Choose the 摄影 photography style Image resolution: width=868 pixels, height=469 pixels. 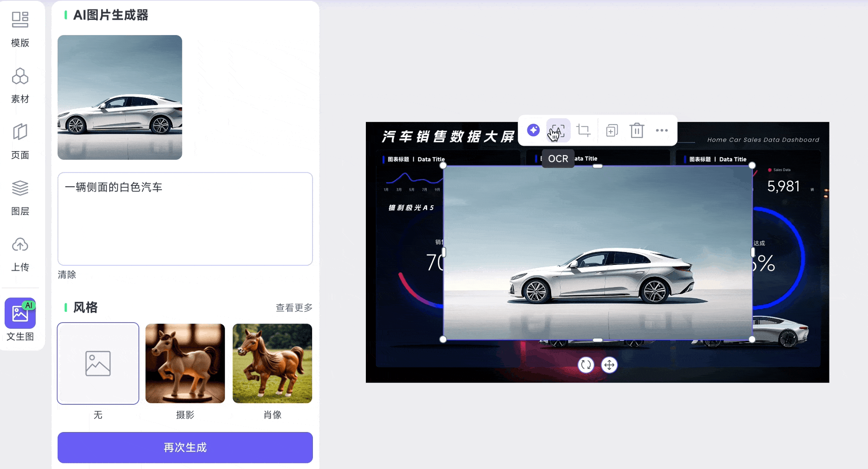(x=185, y=363)
